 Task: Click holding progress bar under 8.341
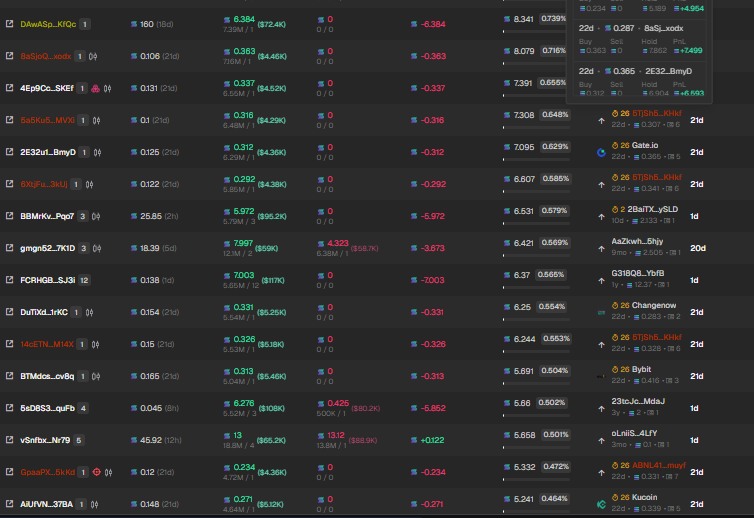[x=536, y=31]
